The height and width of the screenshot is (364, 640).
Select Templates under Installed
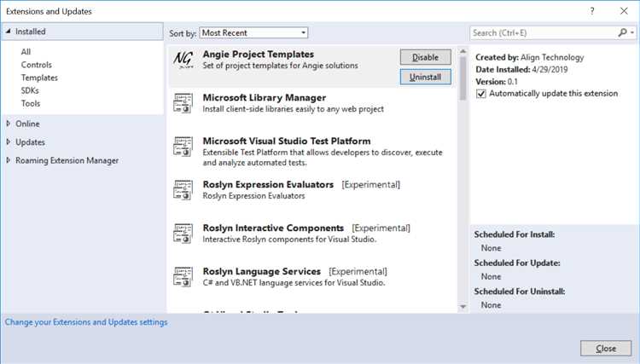coord(39,78)
